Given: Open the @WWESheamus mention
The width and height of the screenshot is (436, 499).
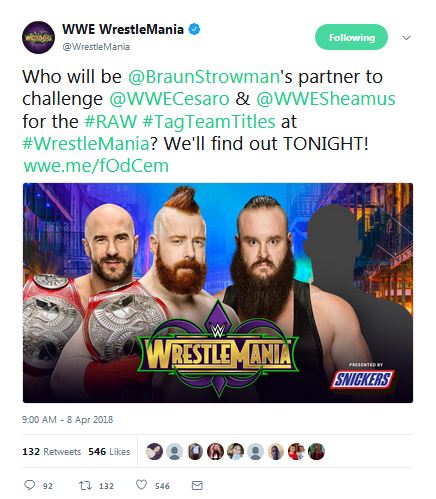Looking at the screenshot, I should [326, 99].
